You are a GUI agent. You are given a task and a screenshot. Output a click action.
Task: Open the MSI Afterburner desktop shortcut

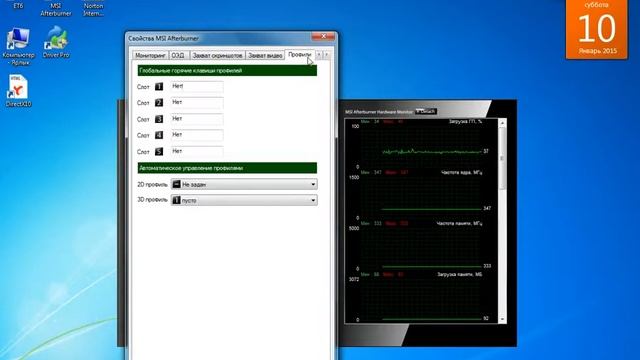(56, 9)
